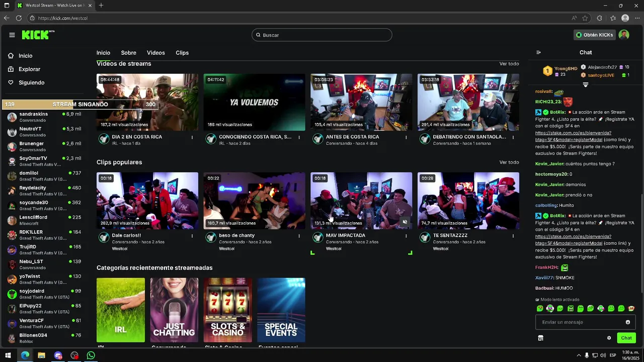Click Ver todo for Clips populares
Image resolution: width=644 pixels, height=362 pixels.
click(x=509, y=162)
